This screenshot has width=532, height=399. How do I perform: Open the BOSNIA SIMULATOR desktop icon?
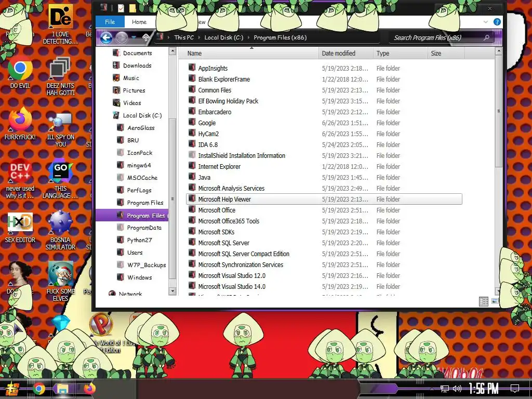[x=60, y=231]
